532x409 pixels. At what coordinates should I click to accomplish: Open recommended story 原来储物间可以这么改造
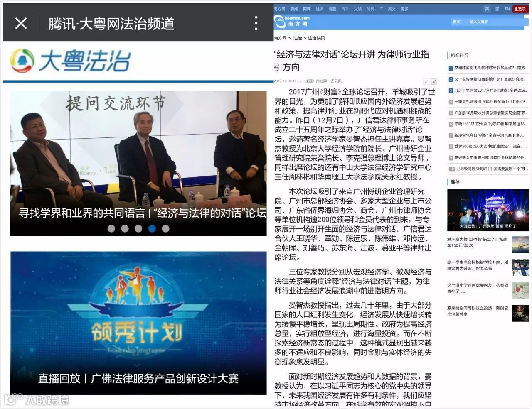(x=478, y=311)
